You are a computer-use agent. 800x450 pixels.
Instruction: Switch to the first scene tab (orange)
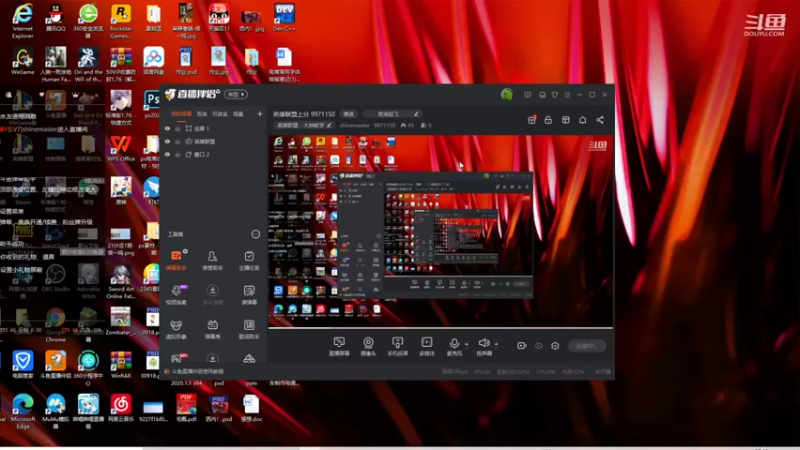[x=181, y=114]
